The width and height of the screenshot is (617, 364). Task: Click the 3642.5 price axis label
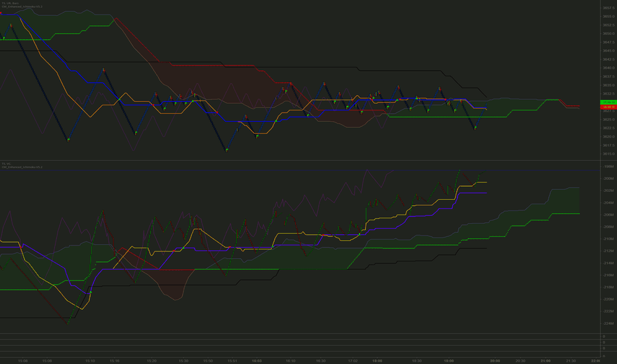[608, 60]
